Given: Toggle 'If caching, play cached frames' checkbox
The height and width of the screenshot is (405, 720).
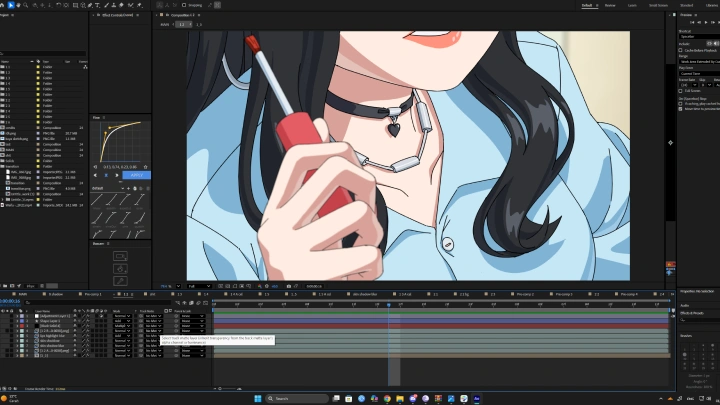Looking at the screenshot, I should tap(680, 104).
